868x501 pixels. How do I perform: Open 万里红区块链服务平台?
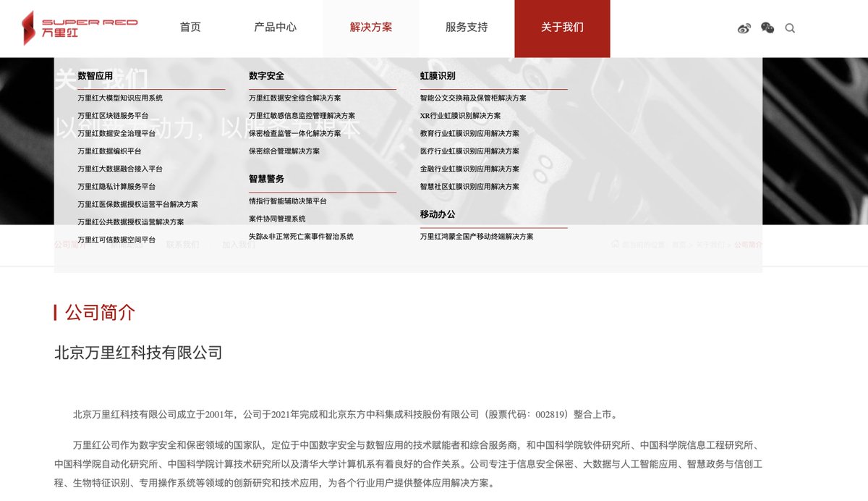[113, 116]
